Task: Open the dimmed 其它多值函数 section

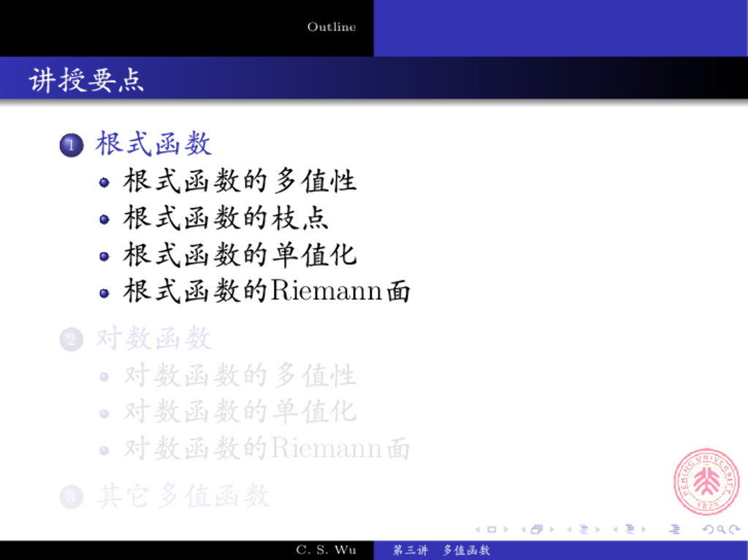Action: (x=183, y=496)
